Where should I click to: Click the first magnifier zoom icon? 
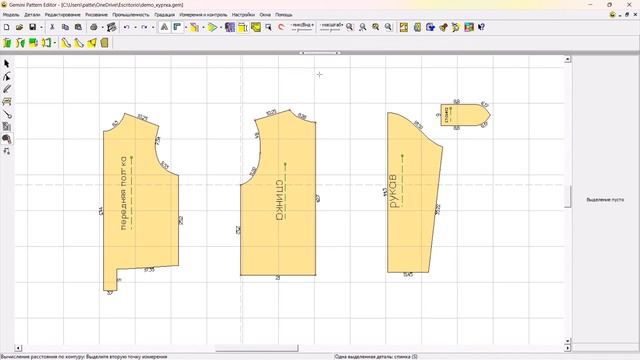(350, 27)
